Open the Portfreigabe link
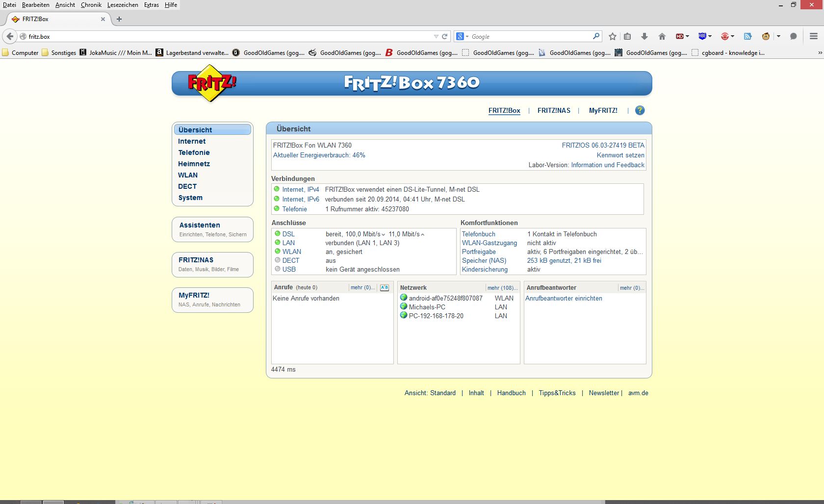The image size is (824, 504). pos(479,252)
